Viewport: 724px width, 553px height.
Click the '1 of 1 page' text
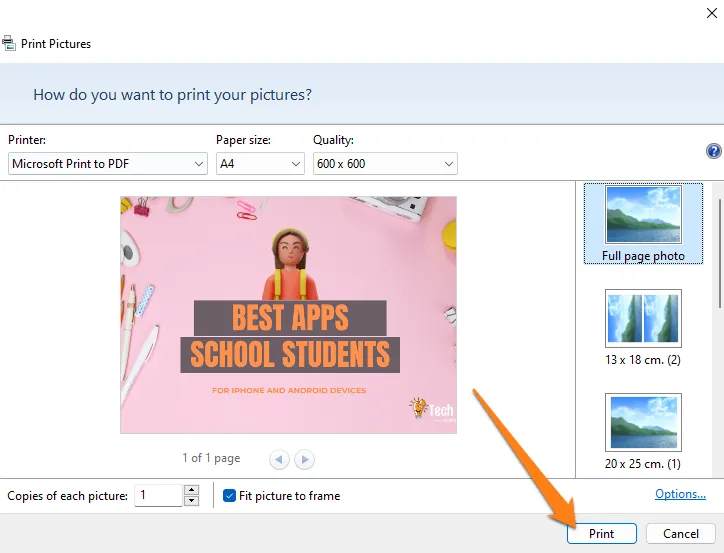tap(211, 458)
